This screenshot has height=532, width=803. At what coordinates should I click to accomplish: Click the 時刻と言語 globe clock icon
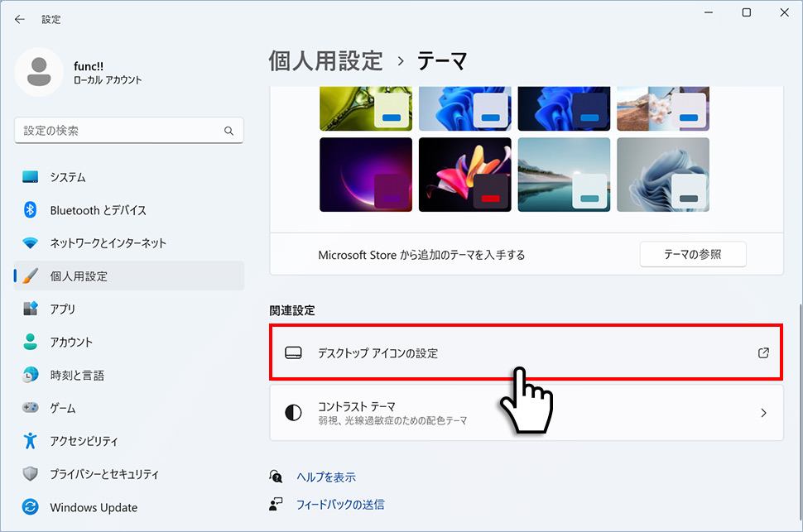click(x=30, y=375)
